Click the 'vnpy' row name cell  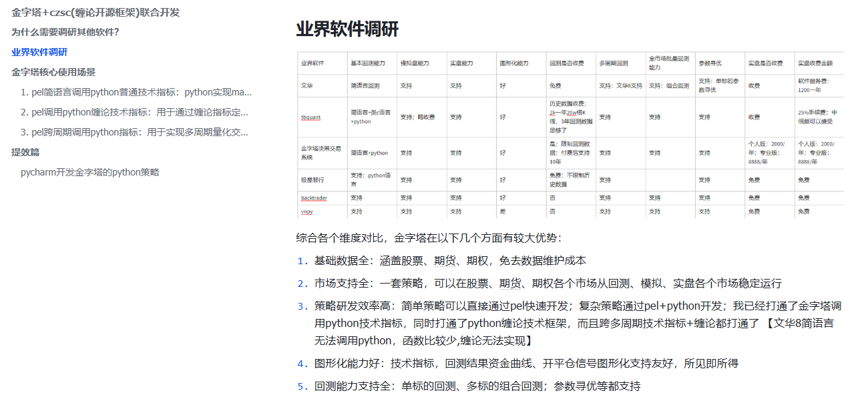[x=322, y=211]
